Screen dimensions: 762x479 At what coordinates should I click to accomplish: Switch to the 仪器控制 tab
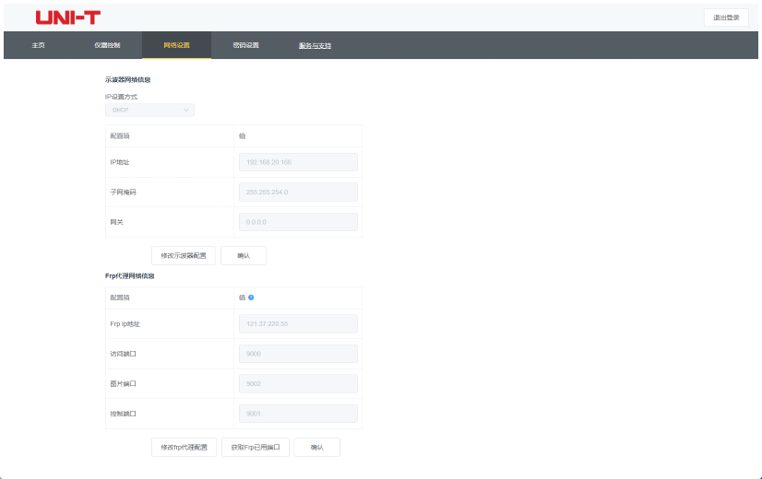(x=107, y=45)
